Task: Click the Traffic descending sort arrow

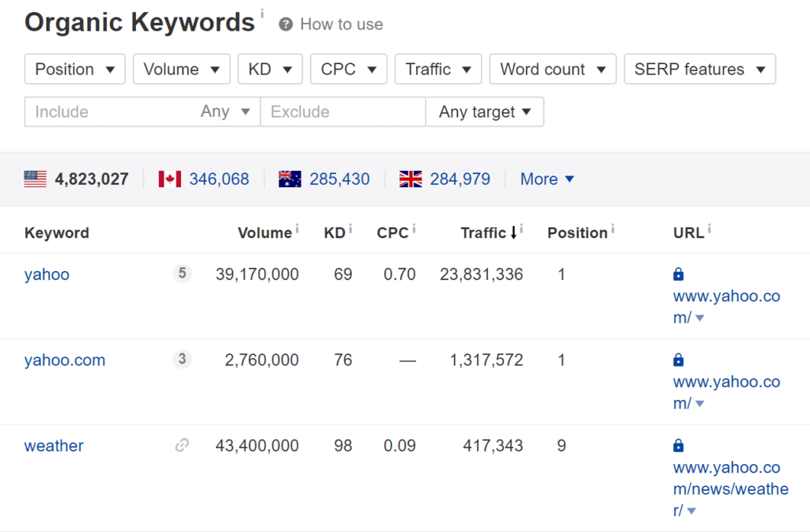Action: click(x=513, y=232)
